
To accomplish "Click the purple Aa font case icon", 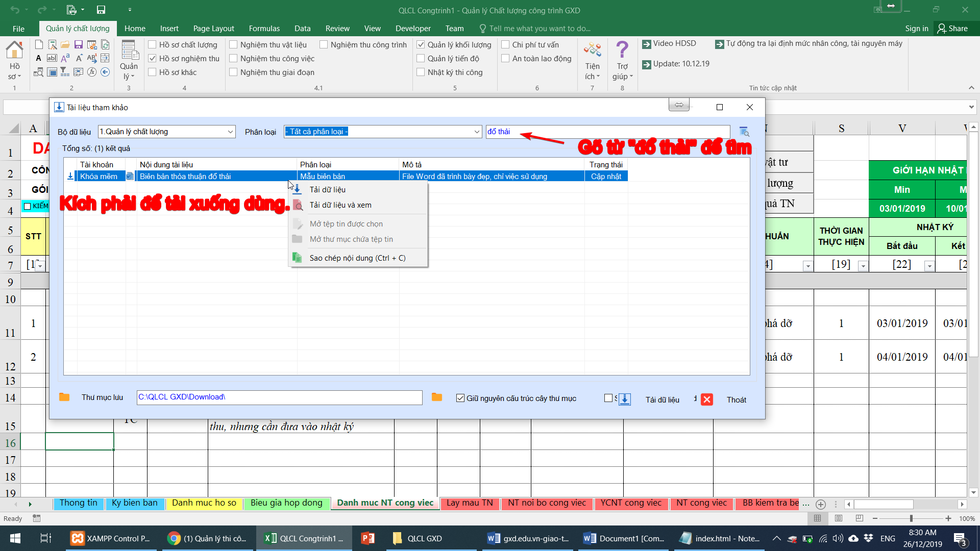I will click(x=65, y=58).
